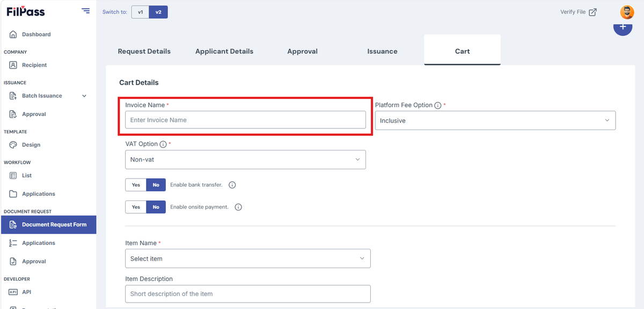Click the blue plus add button
Screen dimensions: 644x309
pos(623,27)
